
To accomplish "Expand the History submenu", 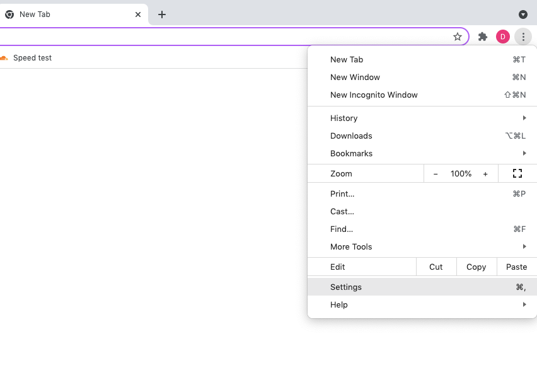I will [x=422, y=118].
